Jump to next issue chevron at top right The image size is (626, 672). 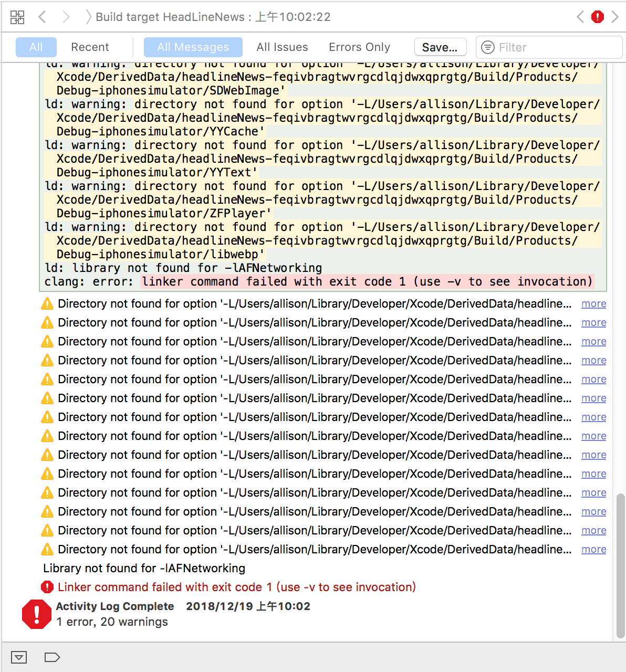click(x=615, y=17)
